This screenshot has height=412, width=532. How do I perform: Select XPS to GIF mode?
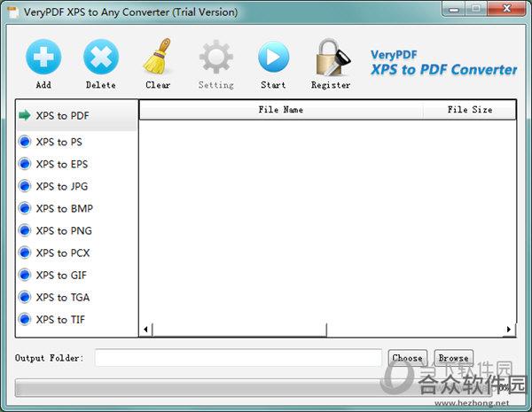pyautogui.click(x=52, y=275)
